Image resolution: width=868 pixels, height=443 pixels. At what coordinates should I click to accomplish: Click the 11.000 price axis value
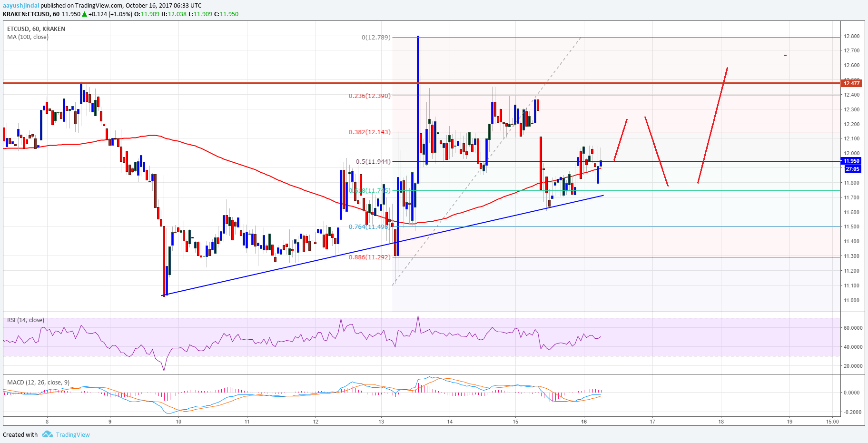pos(852,300)
